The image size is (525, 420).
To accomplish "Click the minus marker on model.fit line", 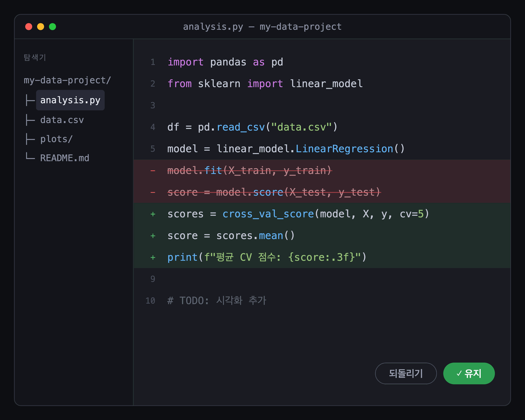I will coord(153,171).
